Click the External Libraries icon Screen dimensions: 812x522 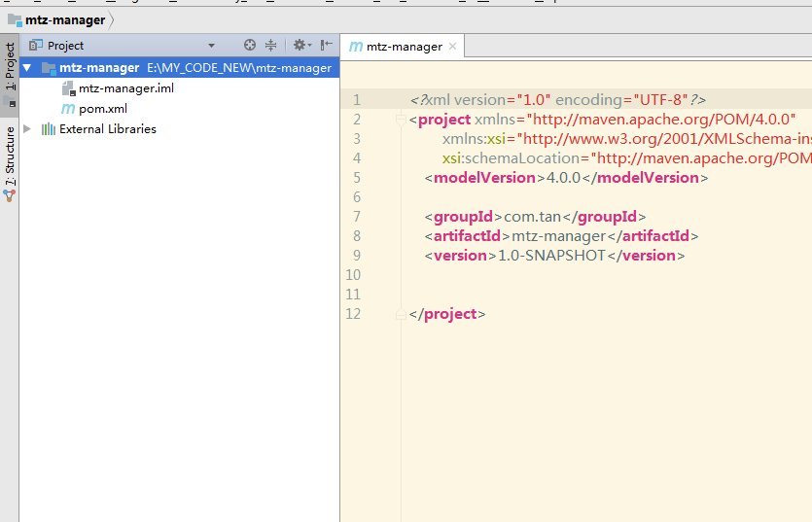point(48,129)
